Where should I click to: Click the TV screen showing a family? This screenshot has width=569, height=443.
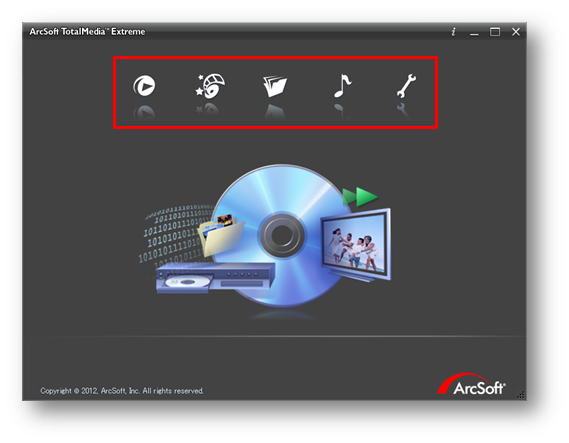pos(355,243)
